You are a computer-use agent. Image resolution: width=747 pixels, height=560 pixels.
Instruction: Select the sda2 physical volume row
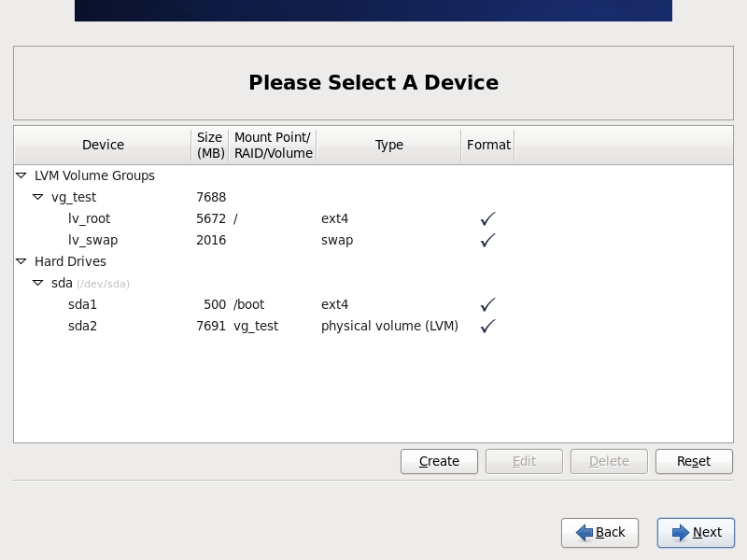point(373,326)
